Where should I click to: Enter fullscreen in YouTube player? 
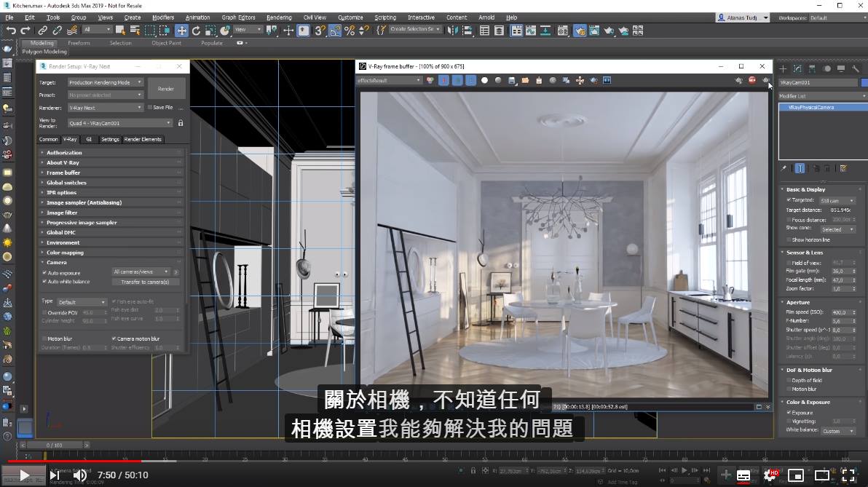(848, 475)
